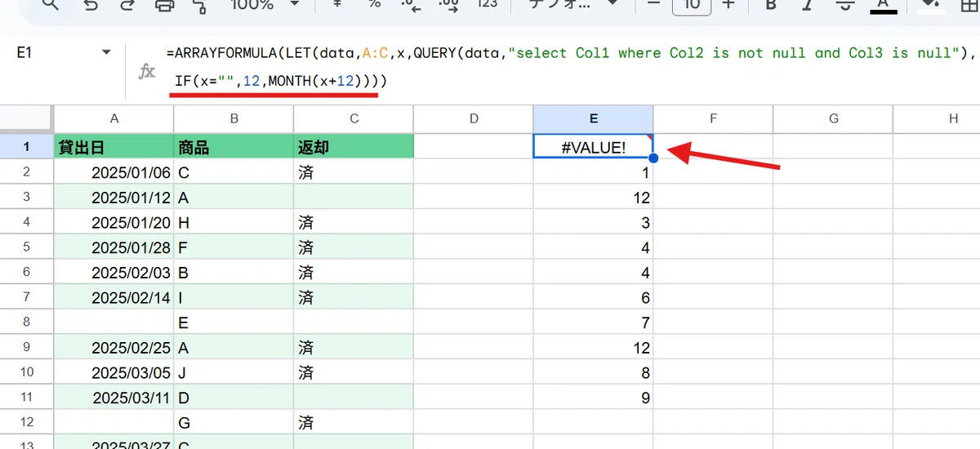Click cell with date 2025/01/12
The width and height of the screenshot is (980, 449).
(114, 198)
